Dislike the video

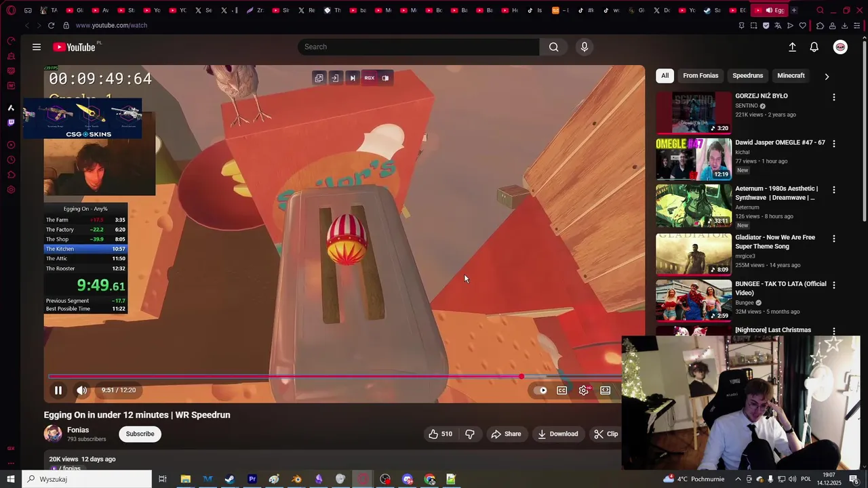pos(470,434)
